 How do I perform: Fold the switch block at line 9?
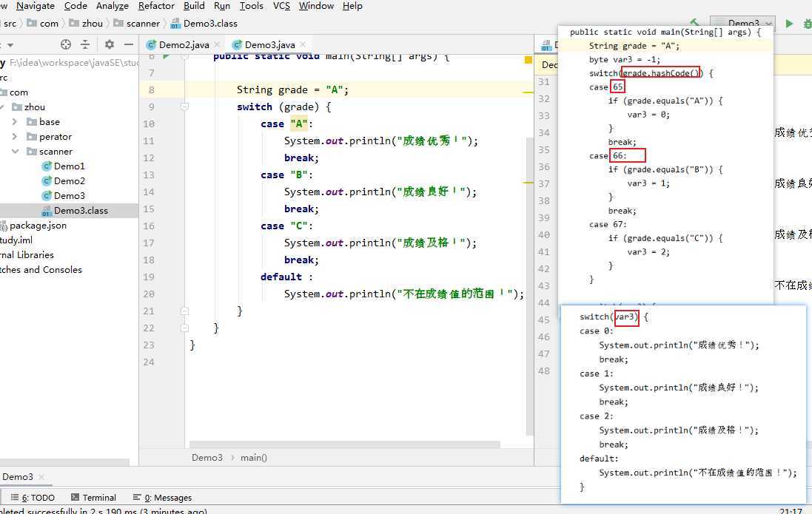pos(184,106)
